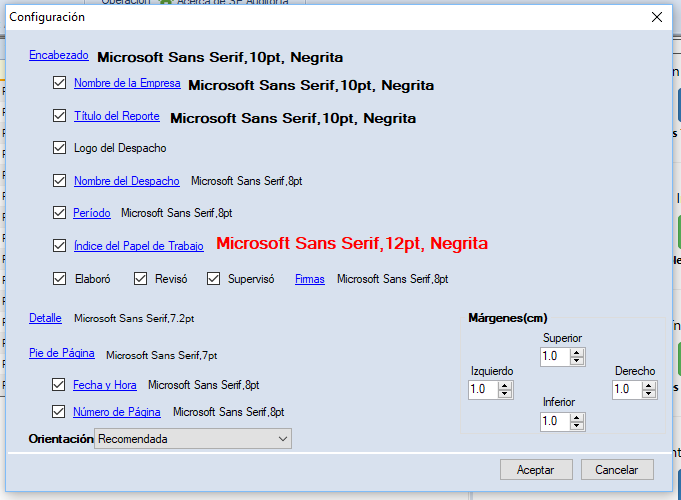Viewport: 681px width, 500px height.
Task: Click the Título del Reporte link
Action: (117, 116)
